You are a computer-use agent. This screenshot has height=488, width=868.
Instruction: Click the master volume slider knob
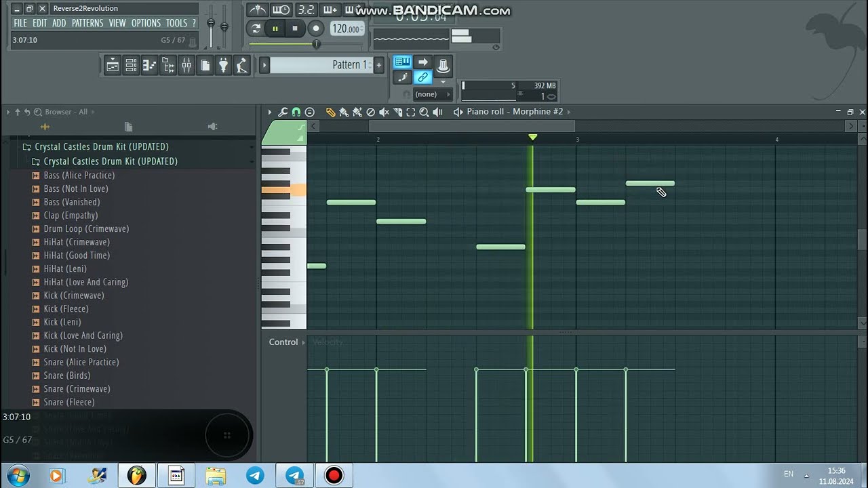tap(211, 22)
